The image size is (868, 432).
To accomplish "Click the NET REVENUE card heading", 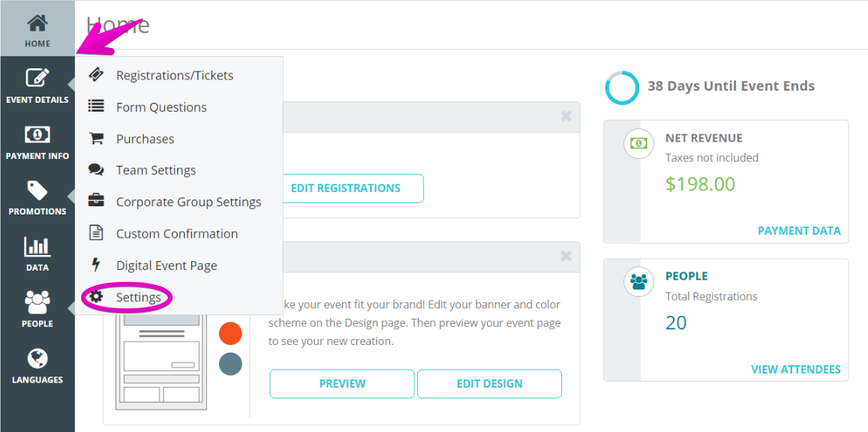I will pyautogui.click(x=704, y=138).
